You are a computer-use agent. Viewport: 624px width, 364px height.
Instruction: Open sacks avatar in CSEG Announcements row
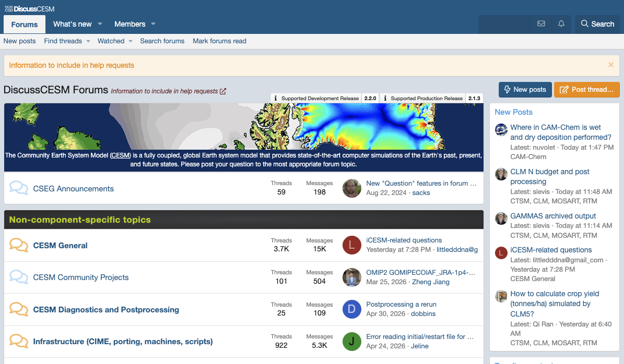(x=352, y=188)
